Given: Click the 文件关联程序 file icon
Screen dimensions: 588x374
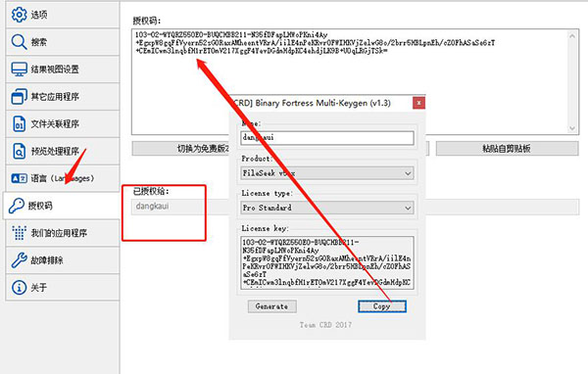Looking at the screenshot, I should [x=20, y=123].
